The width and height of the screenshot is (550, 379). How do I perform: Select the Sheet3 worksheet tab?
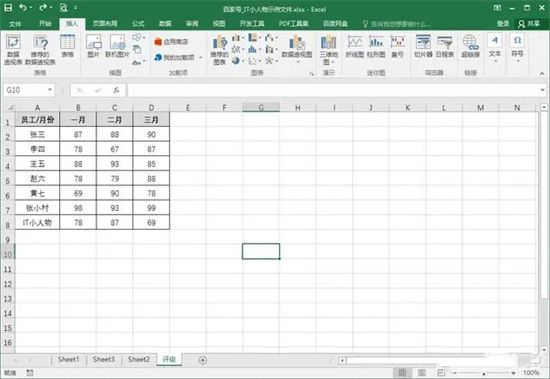pos(104,359)
